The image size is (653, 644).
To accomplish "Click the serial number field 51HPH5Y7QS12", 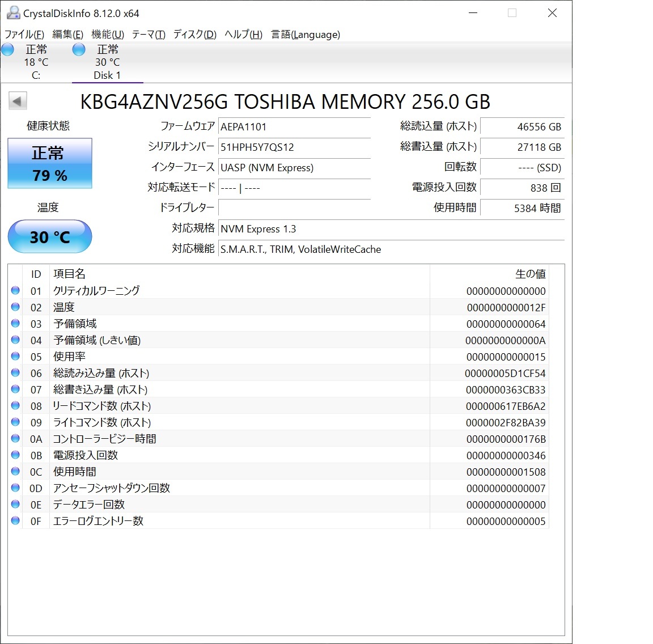I will click(x=294, y=147).
